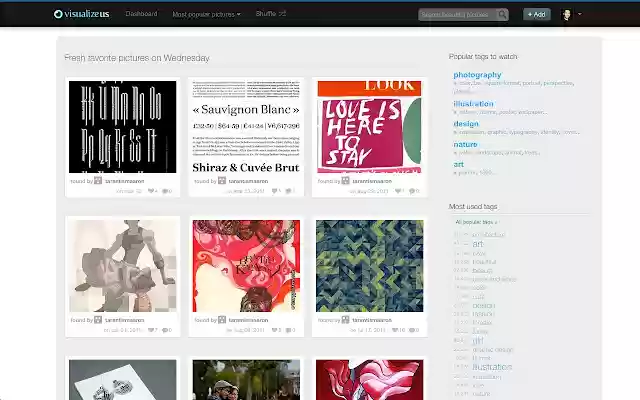Open the pale woman figure illustration thumbnail

[122, 266]
